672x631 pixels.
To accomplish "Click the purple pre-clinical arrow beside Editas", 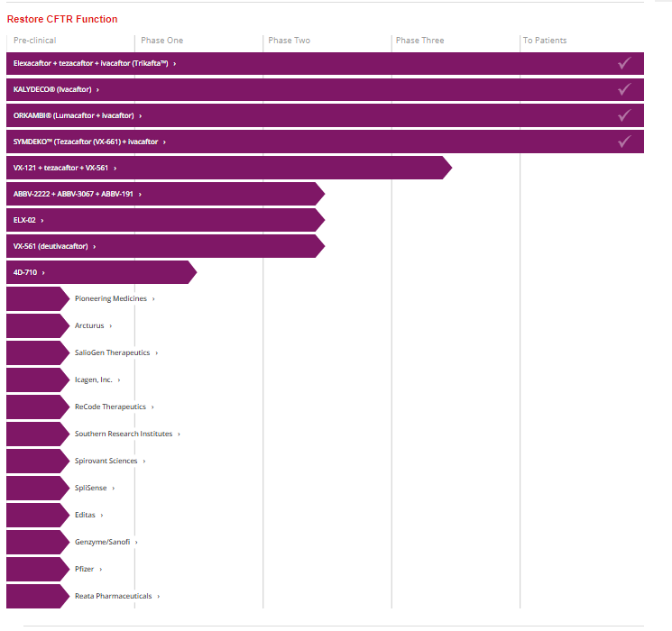I will (38, 515).
